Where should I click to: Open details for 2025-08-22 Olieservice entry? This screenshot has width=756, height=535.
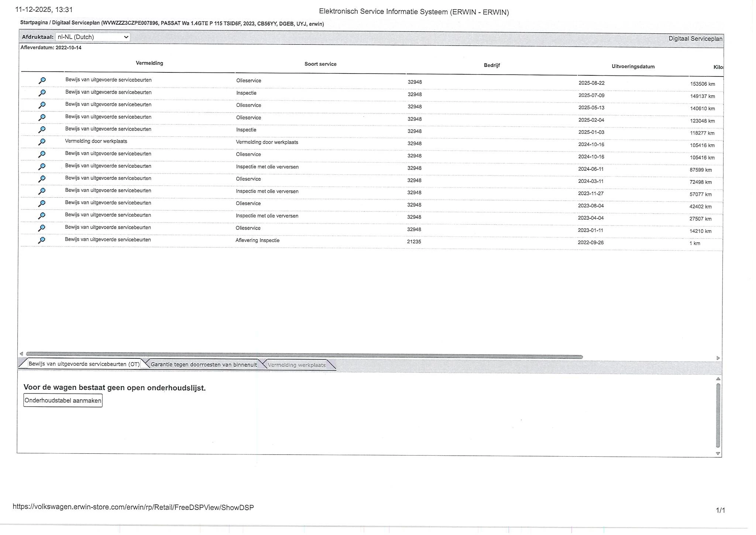(42, 81)
